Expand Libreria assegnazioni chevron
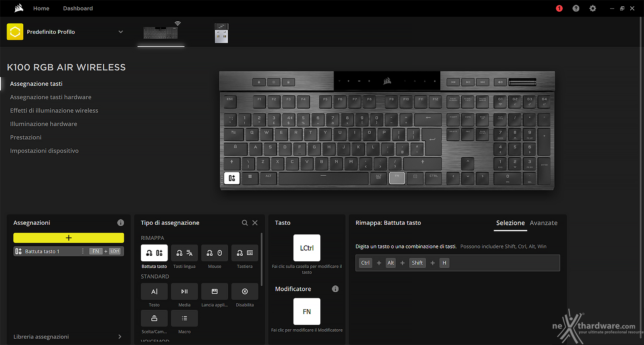This screenshot has width=644, height=345. [x=120, y=337]
